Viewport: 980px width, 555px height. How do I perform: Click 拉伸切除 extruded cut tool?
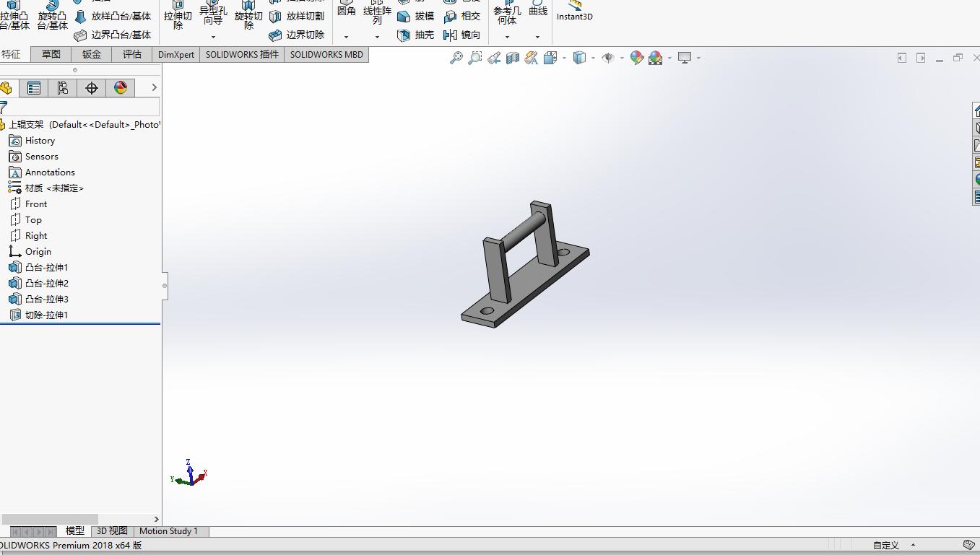click(x=178, y=14)
